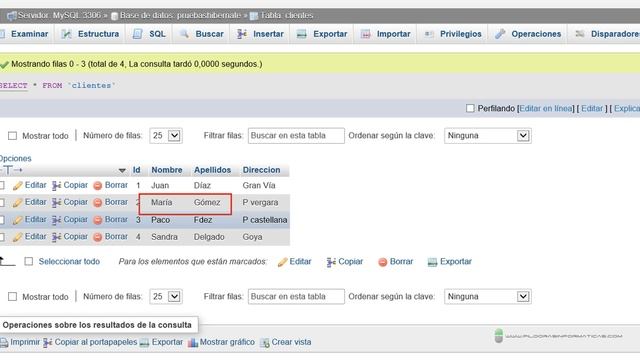Click the table icon in breadcrumb
640x360 pixels.
(x=254, y=16)
